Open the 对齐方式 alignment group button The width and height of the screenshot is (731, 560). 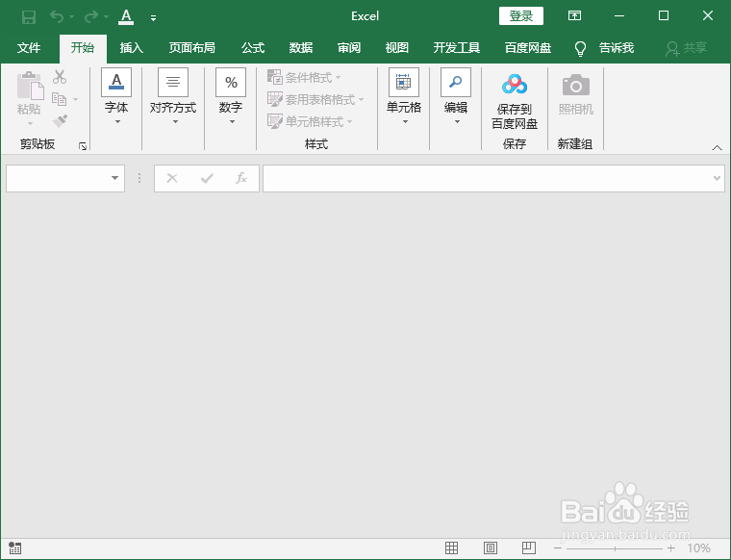[x=173, y=96]
